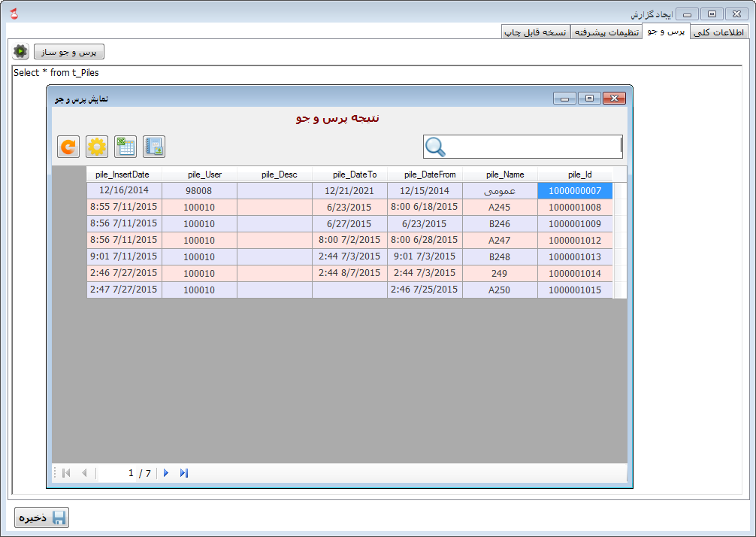Click the pile_Desc column header
This screenshot has width=756, height=537.
274,174
